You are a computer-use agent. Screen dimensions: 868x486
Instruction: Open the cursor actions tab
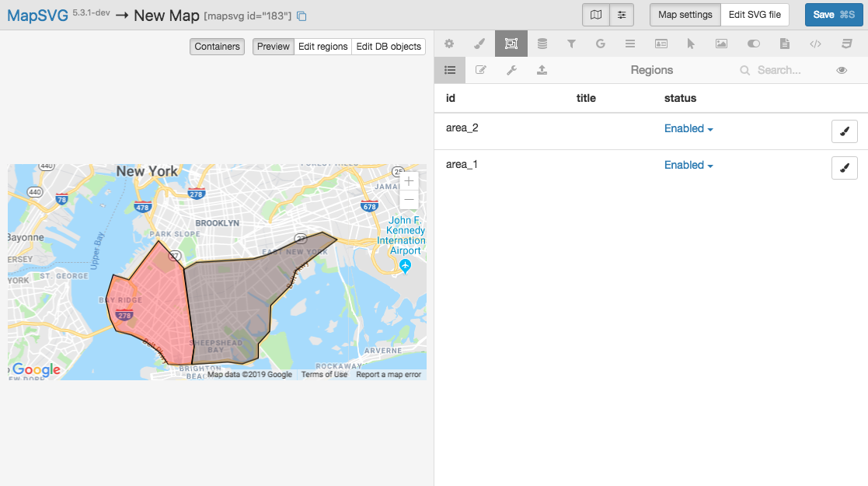690,44
